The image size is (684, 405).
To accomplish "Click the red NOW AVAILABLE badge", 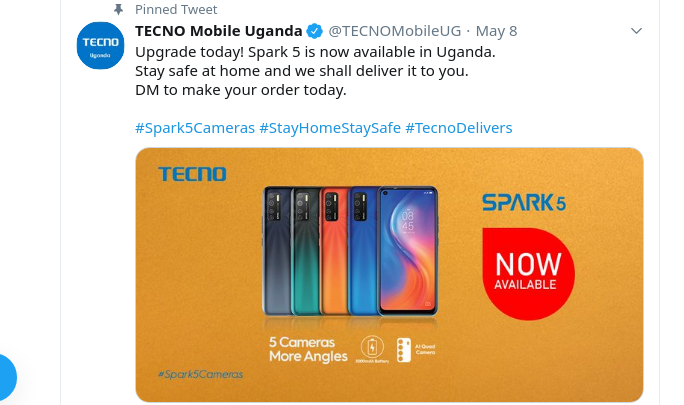I will pyautogui.click(x=528, y=274).
